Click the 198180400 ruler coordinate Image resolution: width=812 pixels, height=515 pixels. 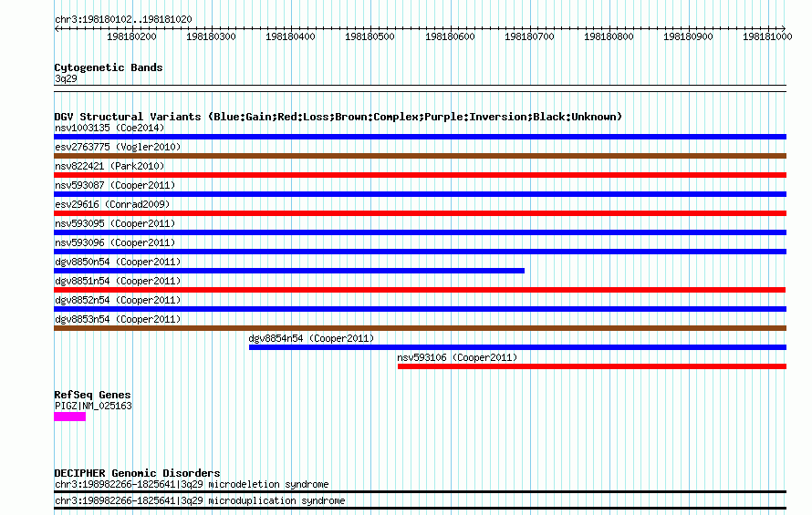point(290,36)
